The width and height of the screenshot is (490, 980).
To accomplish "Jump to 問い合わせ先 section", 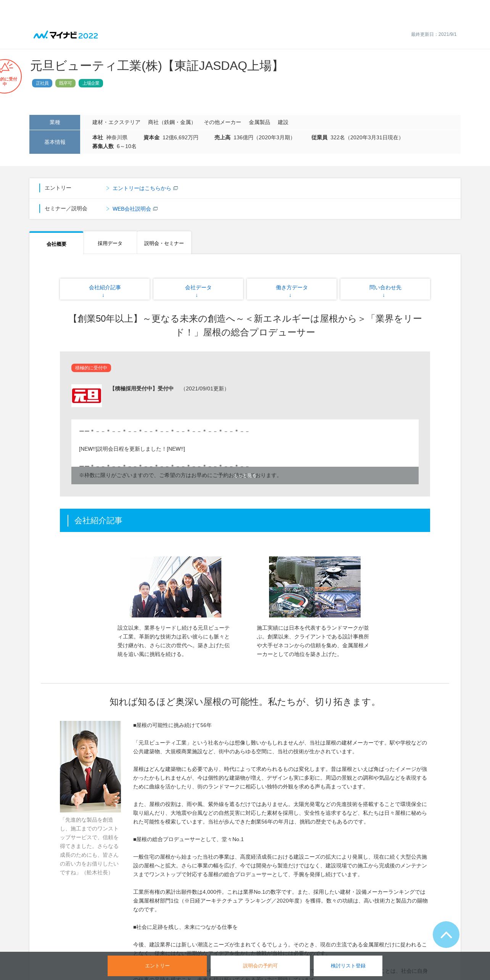I will [385, 289].
